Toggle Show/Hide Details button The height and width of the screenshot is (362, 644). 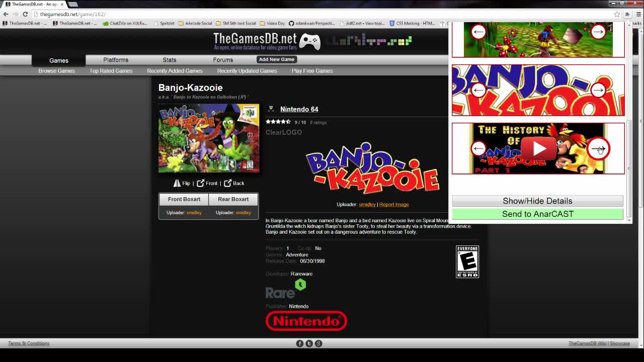pos(537,201)
